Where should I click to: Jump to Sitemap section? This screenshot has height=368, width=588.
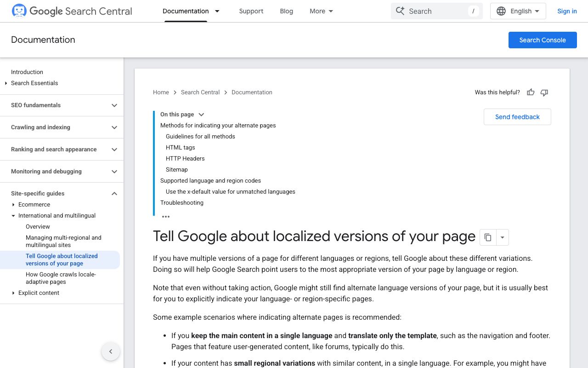click(x=176, y=170)
